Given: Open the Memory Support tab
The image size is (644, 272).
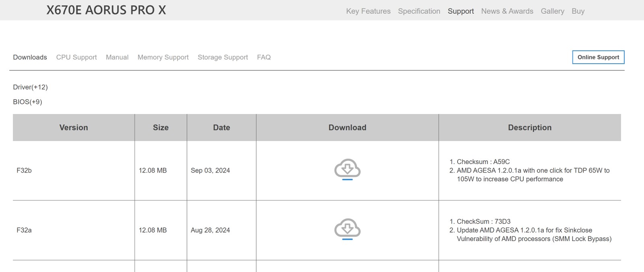Looking at the screenshot, I should (163, 57).
